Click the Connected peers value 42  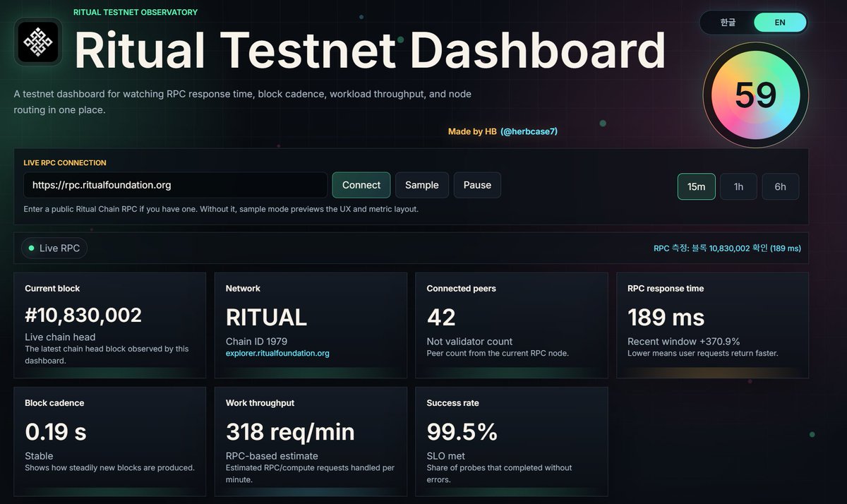click(441, 317)
